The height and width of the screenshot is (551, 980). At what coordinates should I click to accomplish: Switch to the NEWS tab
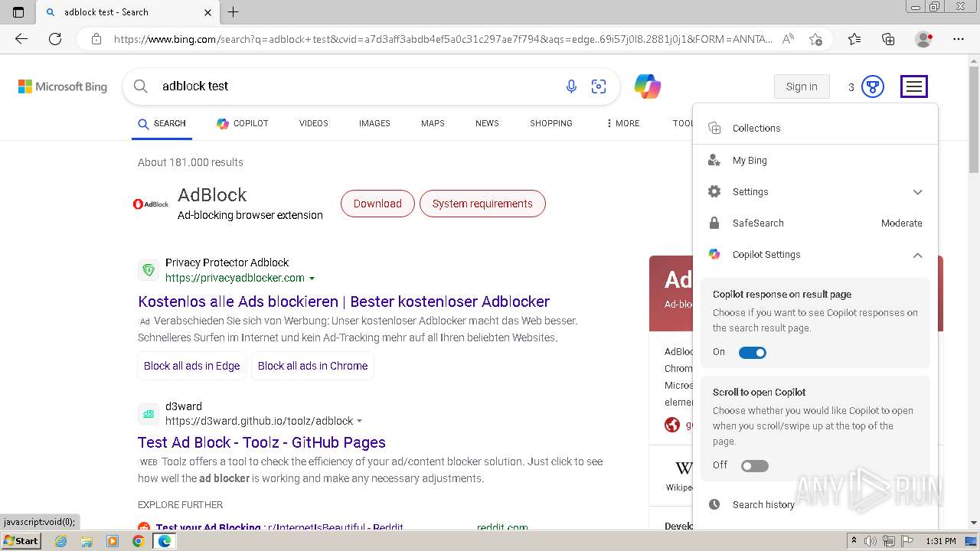pyautogui.click(x=487, y=123)
